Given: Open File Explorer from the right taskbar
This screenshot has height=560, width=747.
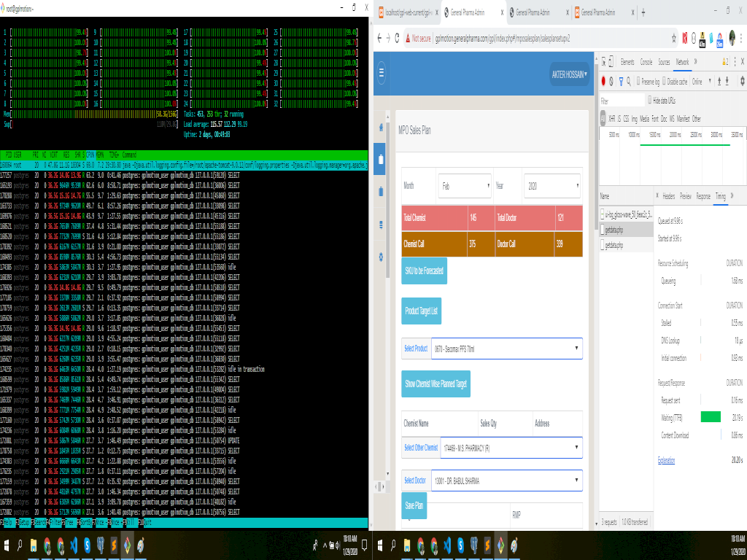Looking at the screenshot, I should (x=407, y=545).
